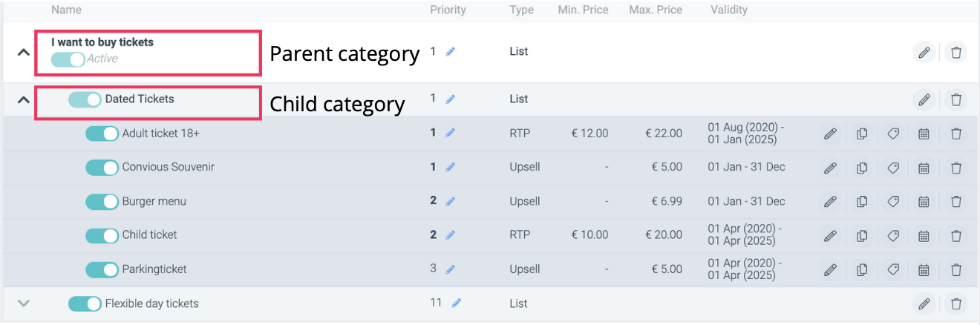Open pricing tag for Burger menu

893,201
